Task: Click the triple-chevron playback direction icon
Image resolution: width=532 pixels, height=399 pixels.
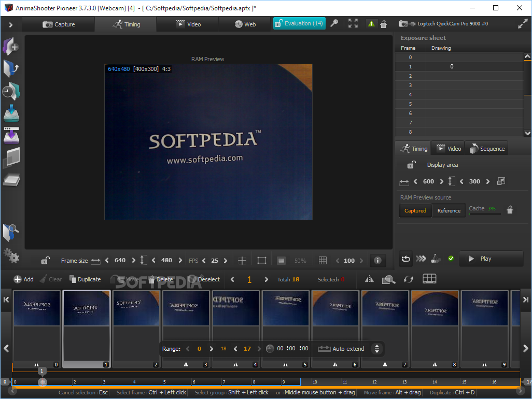Action: coord(421,259)
